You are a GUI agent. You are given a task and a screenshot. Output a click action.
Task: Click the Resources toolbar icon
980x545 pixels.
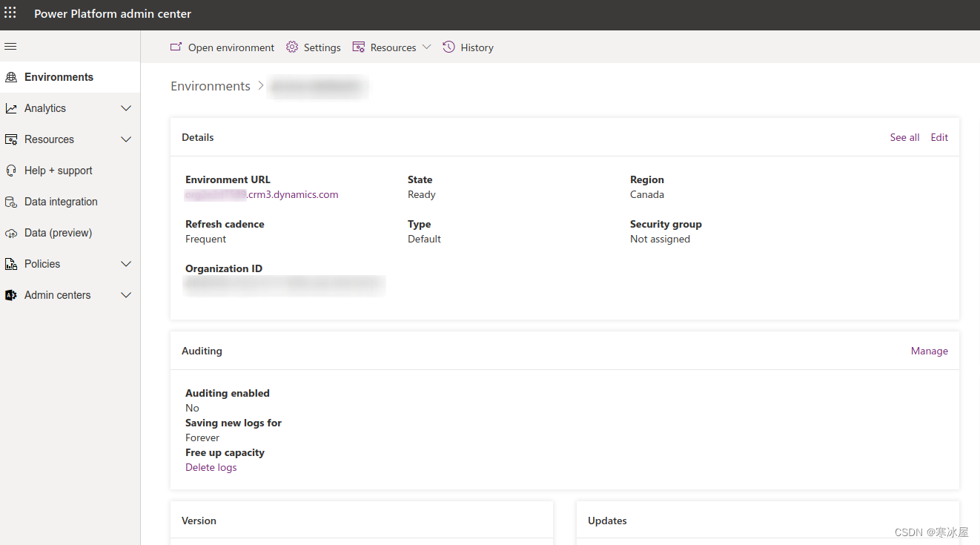tap(359, 47)
